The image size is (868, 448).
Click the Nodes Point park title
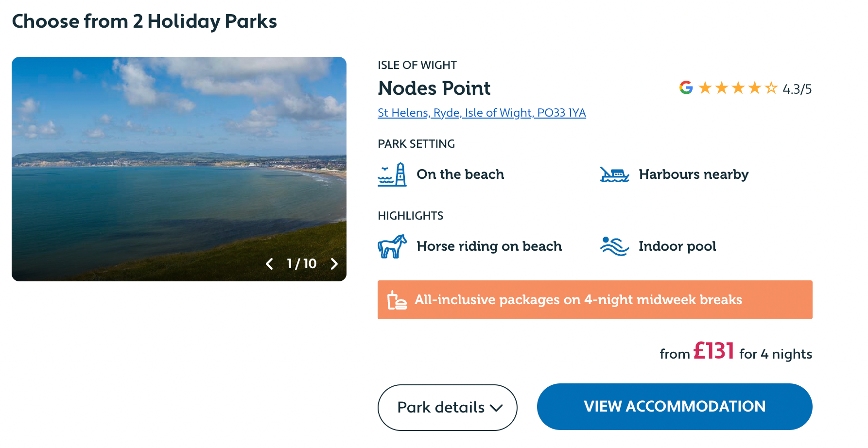434,88
